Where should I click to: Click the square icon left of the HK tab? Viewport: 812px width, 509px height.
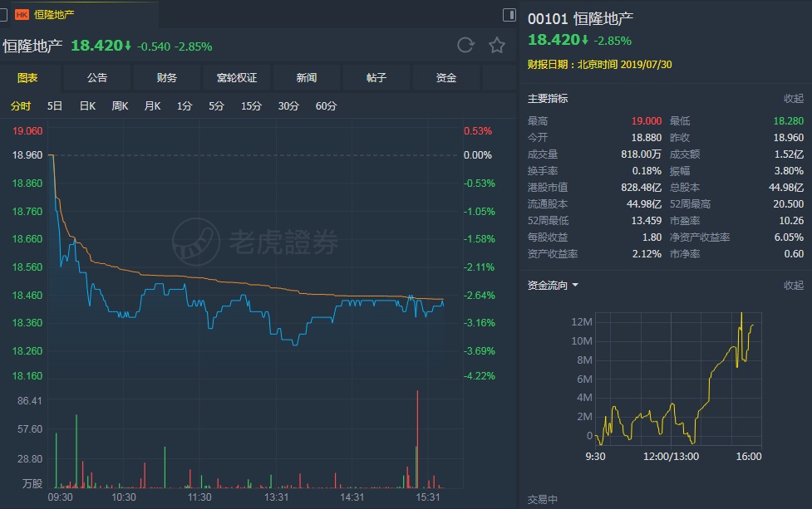pos(3,14)
